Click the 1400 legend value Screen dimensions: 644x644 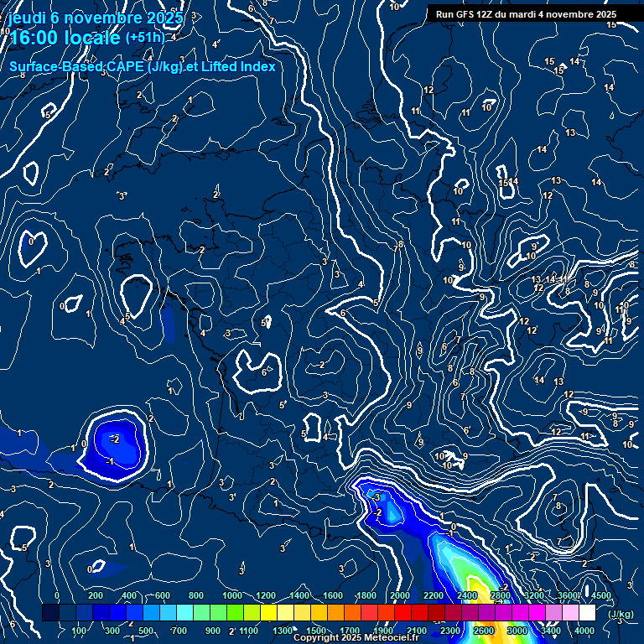pyautogui.click(x=299, y=595)
